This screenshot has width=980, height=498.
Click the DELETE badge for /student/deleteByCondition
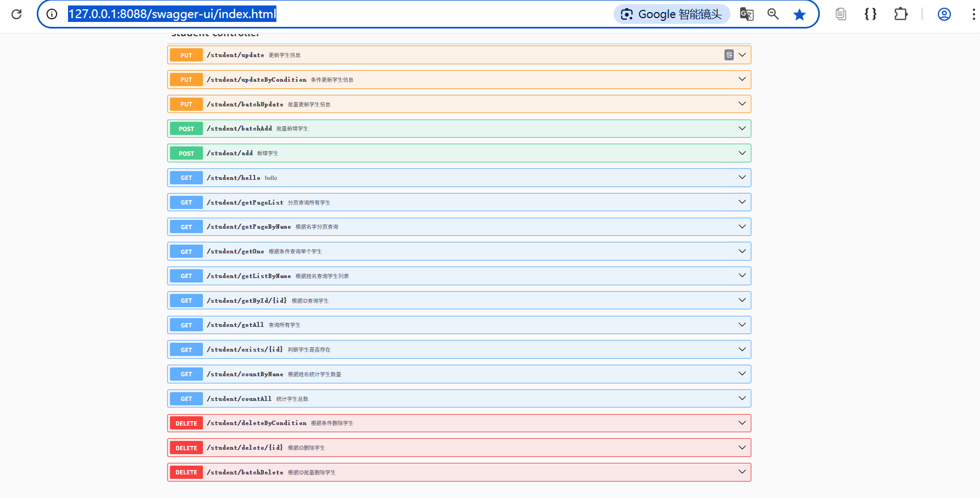tap(186, 423)
